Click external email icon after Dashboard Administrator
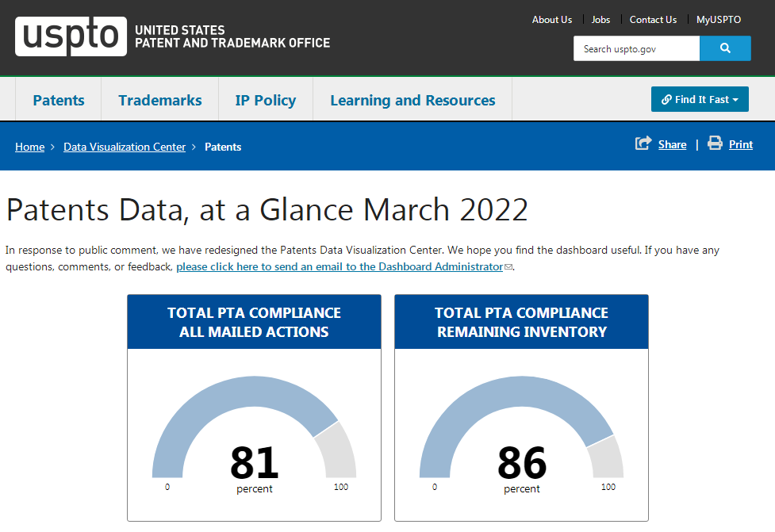 click(x=508, y=267)
